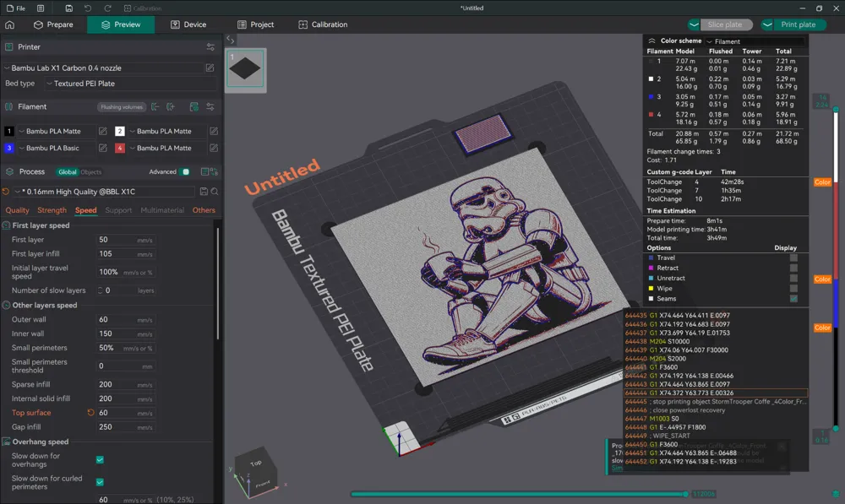Open the Calibration tab
The height and width of the screenshot is (504, 845).
pyautogui.click(x=324, y=24)
